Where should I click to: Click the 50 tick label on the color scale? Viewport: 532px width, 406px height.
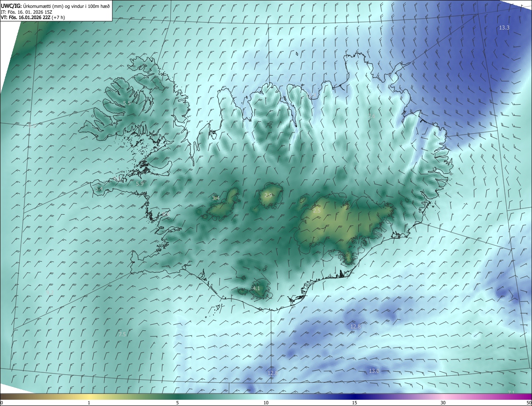pos(529,403)
